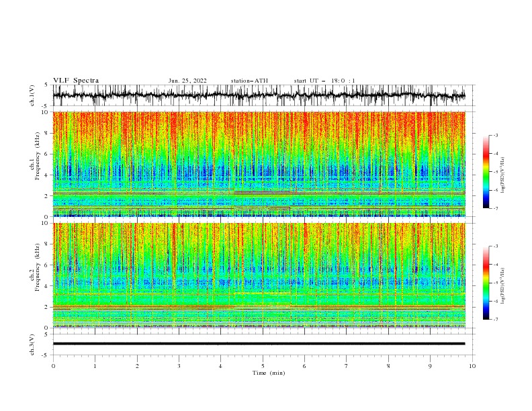The image size is (532, 411).
Task: Click the ch.1 spectrogram panel
Action: 259,164
